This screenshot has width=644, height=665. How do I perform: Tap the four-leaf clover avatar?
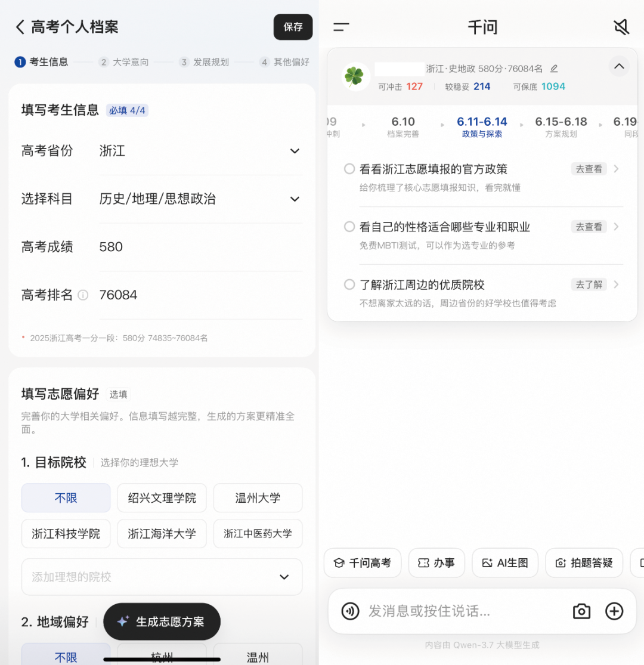pyautogui.click(x=355, y=77)
